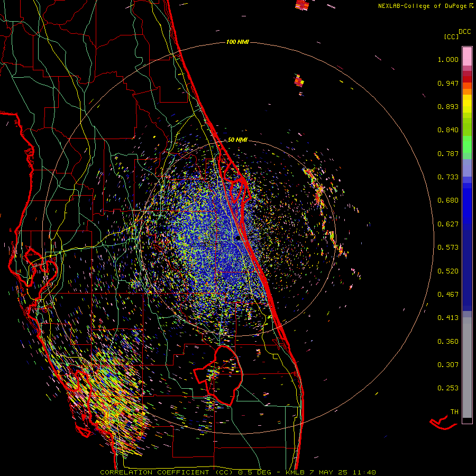476x476 pixels.
Task: Click the 0.307 scale value
Action: (x=448, y=365)
